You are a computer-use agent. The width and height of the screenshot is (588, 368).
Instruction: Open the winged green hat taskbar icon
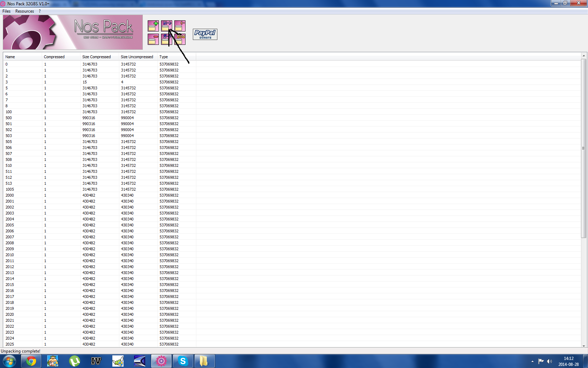118,361
